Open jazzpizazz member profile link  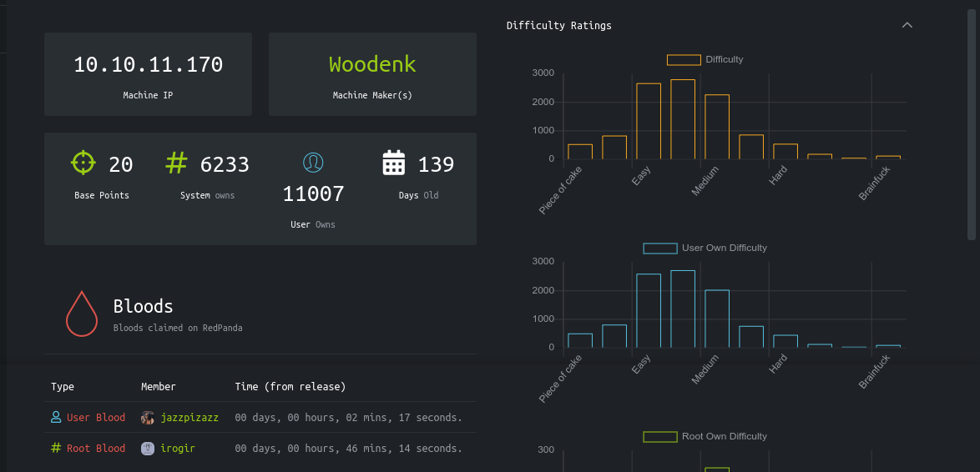[x=189, y=417]
